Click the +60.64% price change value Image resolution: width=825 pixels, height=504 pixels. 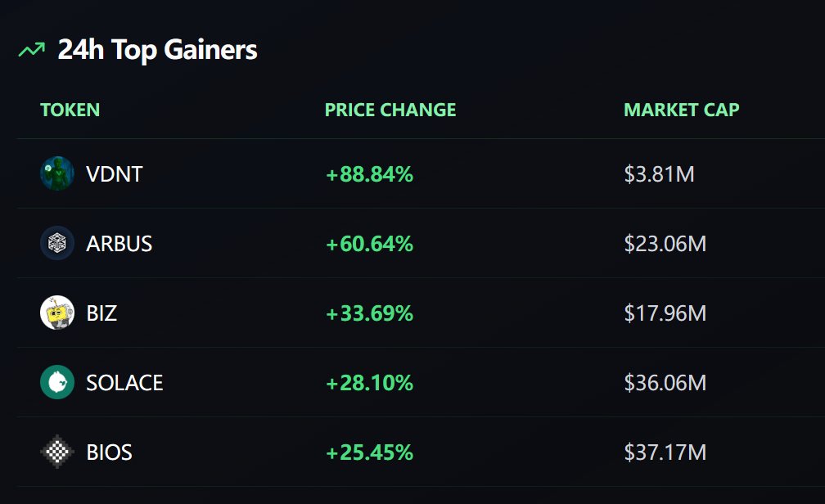tap(369, 244)
